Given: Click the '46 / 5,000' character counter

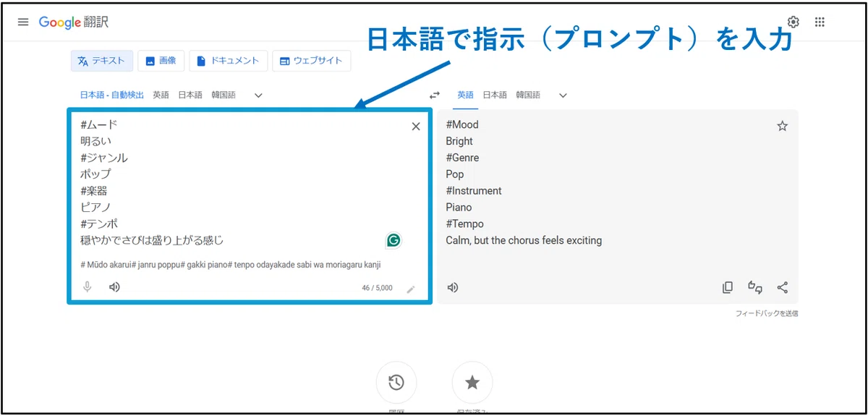Looking at the screenshot, I should tap(378, 288).
